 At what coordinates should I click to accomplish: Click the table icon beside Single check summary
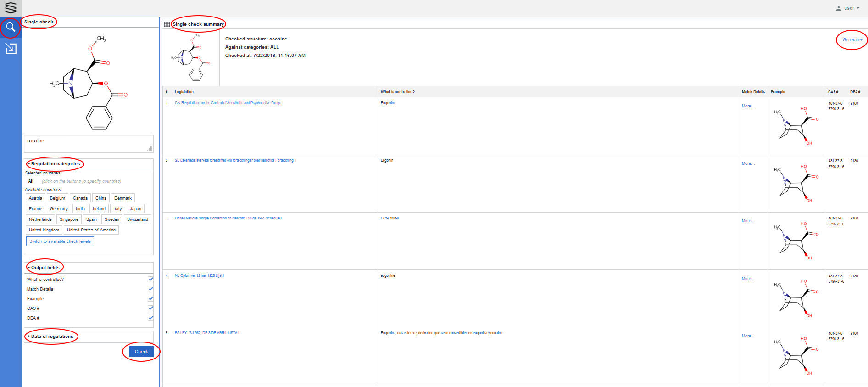[x=167, y=24]
